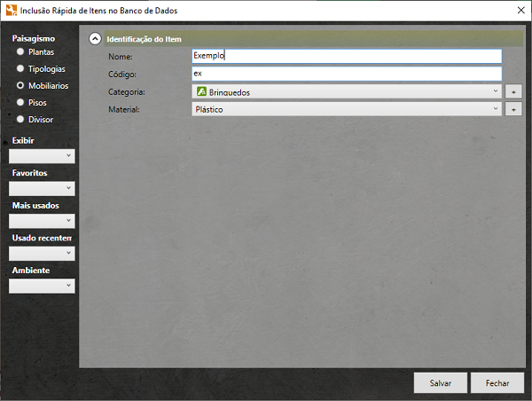
Task: Open the Material dropdown list
Action: point(496,109)
